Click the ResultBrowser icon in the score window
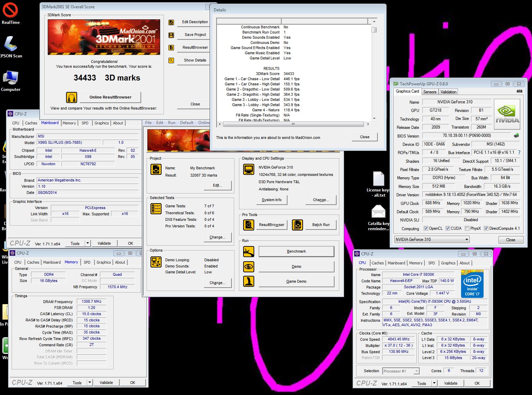The height and width of the screenshot is (395, 532). click(x=171, y=48)
